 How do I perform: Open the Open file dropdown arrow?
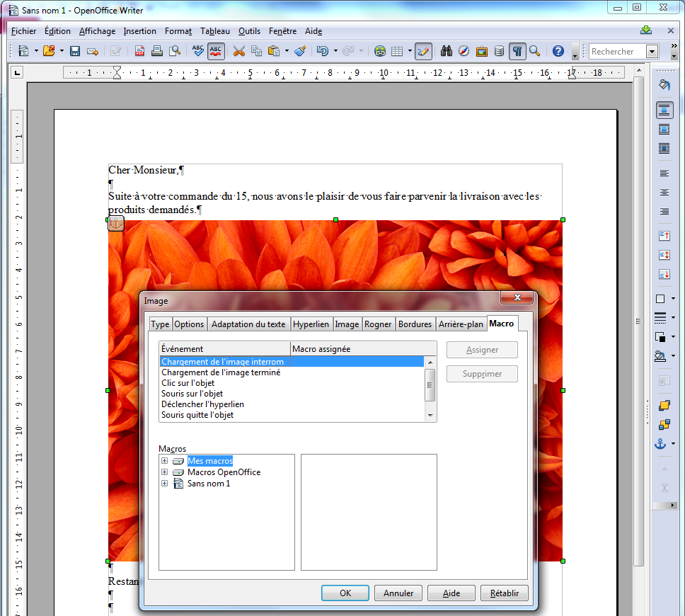coord(62,51)
